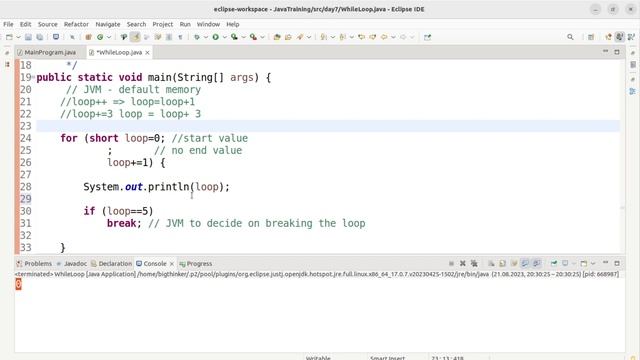
Task: Click the Pin Editor toolbar icon
Action: (427, 37)
